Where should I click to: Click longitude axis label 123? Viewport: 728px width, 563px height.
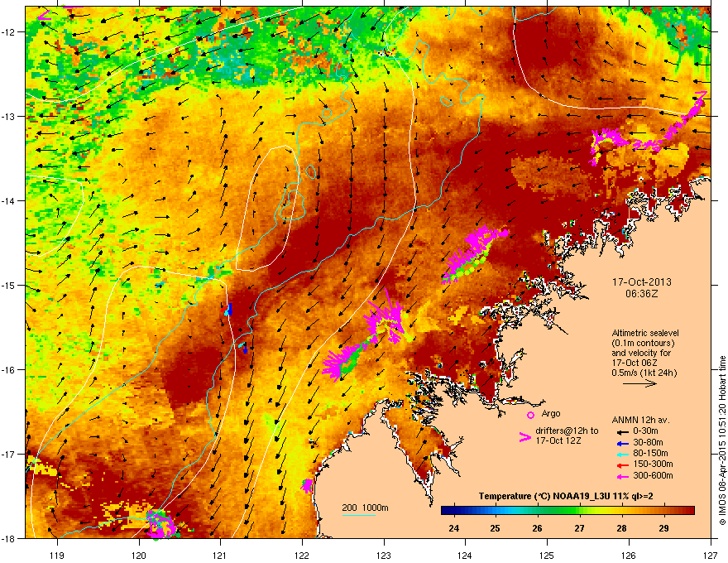click(x=384, y=555)
